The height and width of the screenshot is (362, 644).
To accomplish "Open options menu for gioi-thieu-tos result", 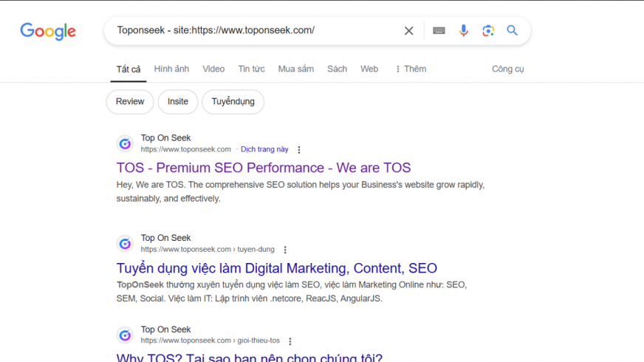I will point(290,341).
